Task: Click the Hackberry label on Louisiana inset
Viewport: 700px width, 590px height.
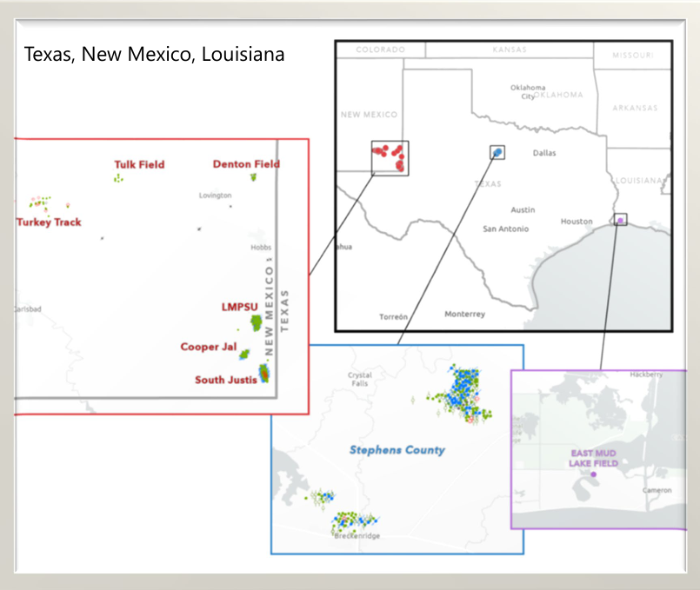Action: pyautogui.click(x=646, y=375)
